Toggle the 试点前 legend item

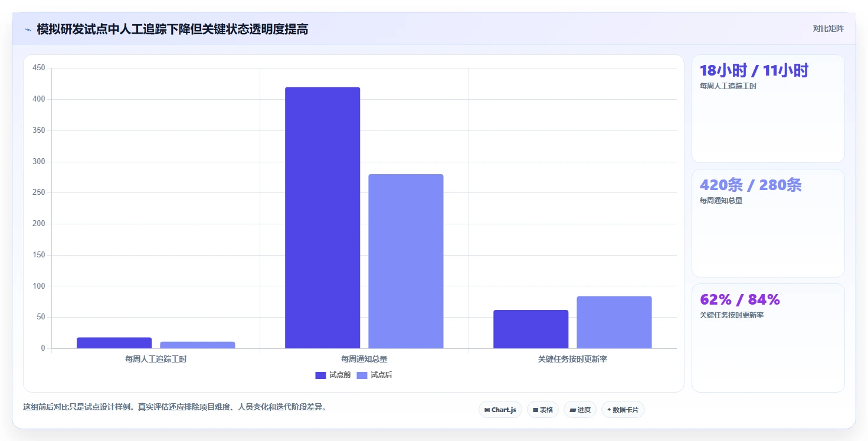333,375
